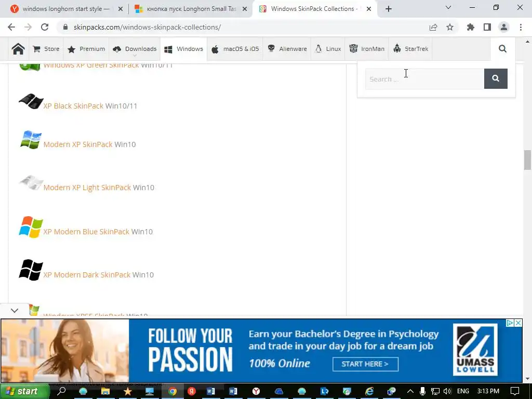532x399 pixels.
Task: Submit search with the dark magnifier button
Action: tap(496, 79)
